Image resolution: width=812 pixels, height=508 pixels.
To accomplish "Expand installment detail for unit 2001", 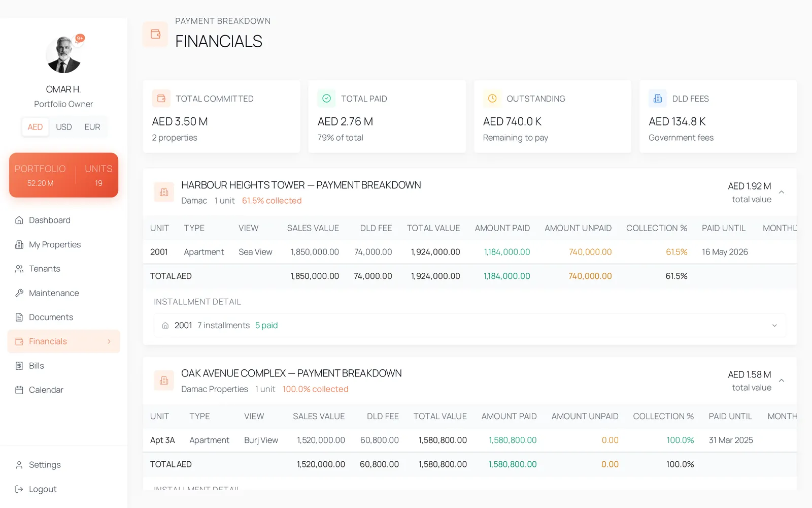I will click(x=774, y=326).
